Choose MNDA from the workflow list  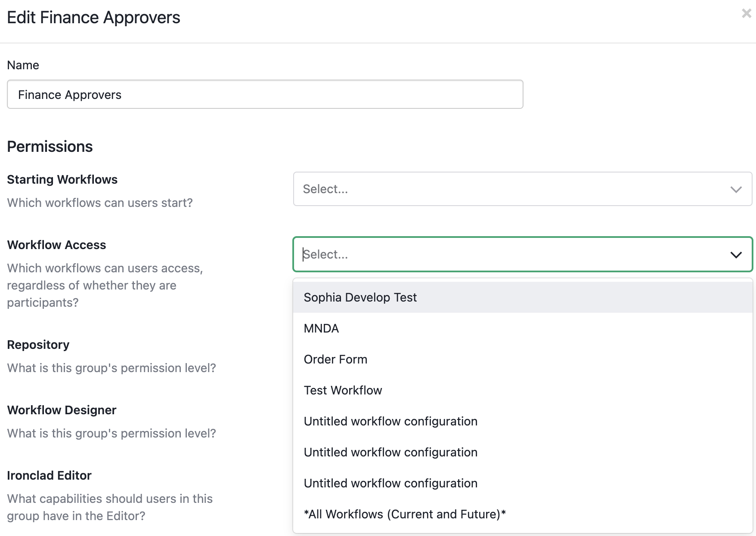(523, 328)
